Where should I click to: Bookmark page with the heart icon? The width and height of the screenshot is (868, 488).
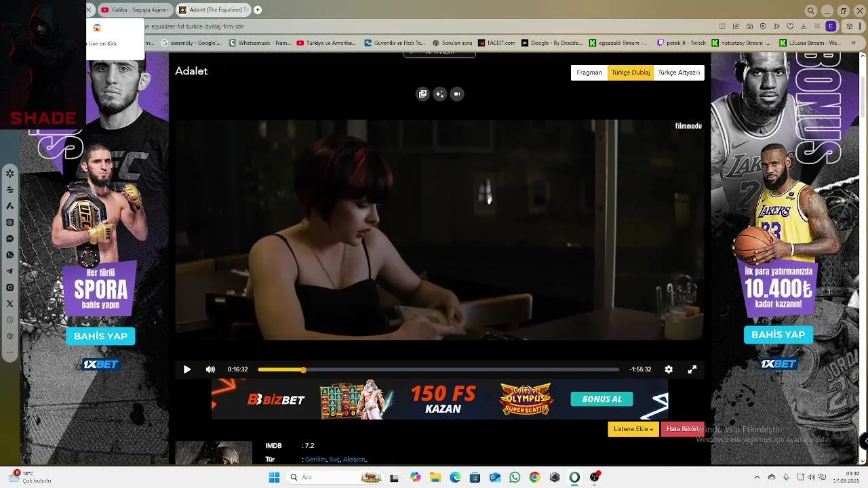point(790,26)
